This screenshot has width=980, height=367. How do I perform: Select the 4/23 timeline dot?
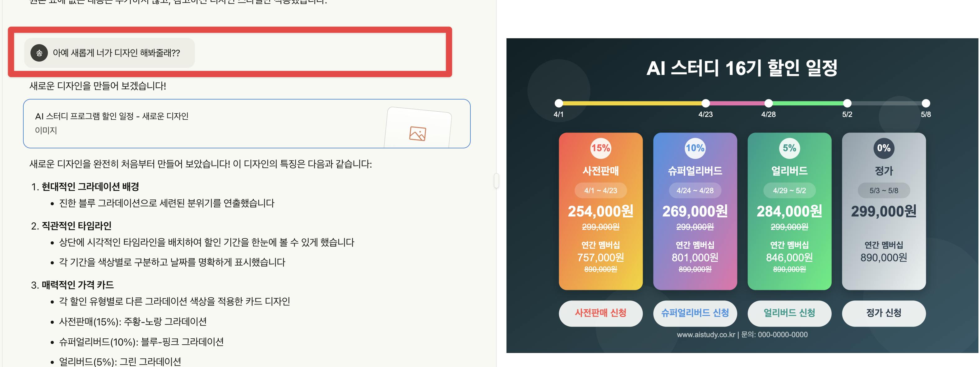pyautogui.click(x=705, y=103)
